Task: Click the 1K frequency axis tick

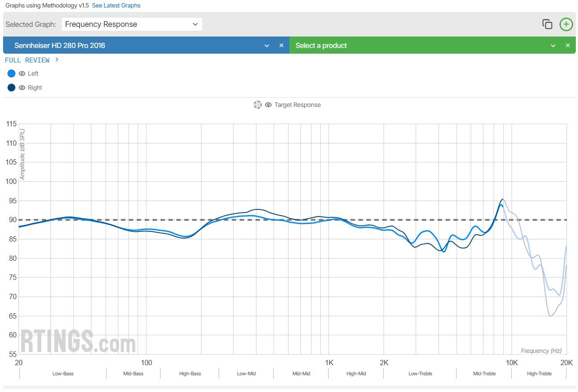Action: (329, 363)
